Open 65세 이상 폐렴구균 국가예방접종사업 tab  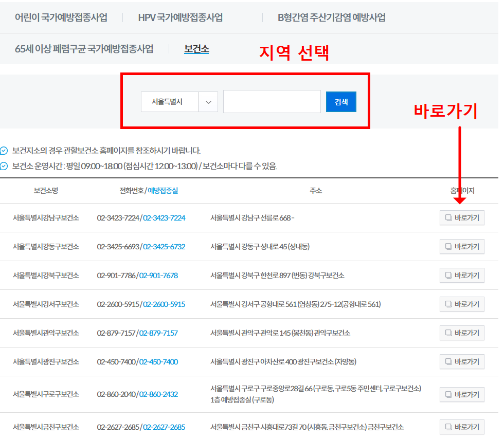(84, 49)
